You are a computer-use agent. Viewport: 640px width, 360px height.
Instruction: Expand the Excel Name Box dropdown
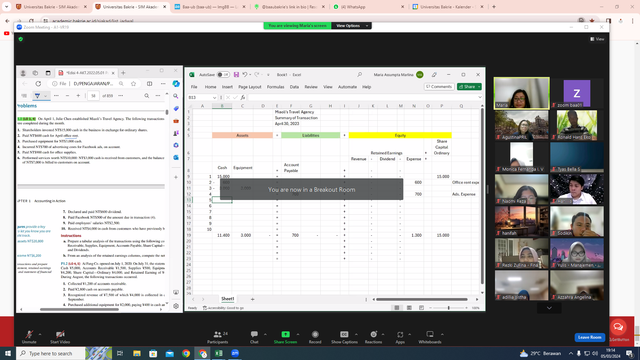214,98
